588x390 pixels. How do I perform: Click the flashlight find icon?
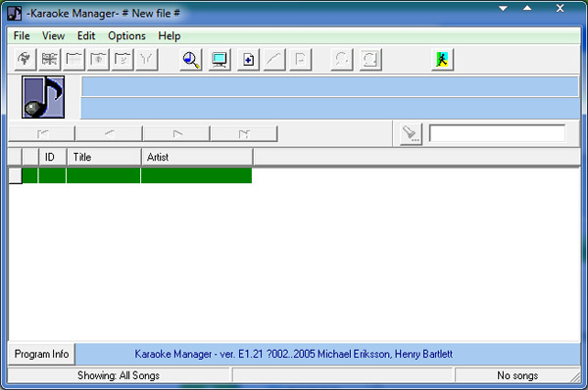(411, 134)
